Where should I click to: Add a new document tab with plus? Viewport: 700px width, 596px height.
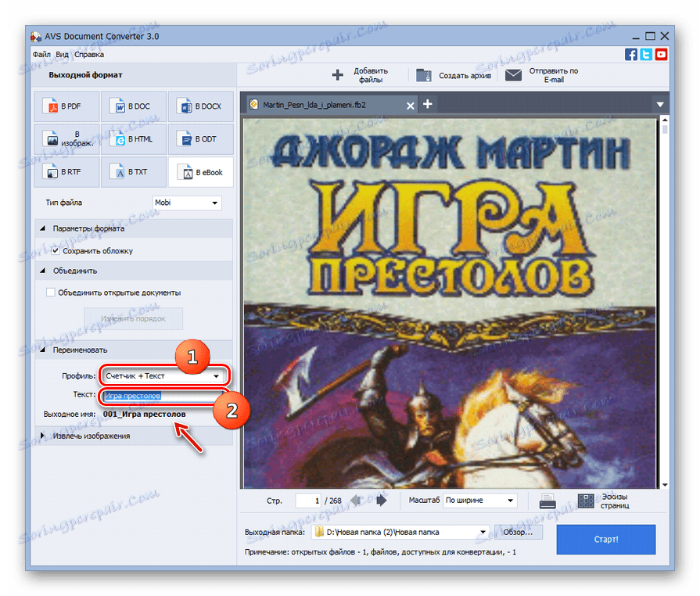point(428,104)
